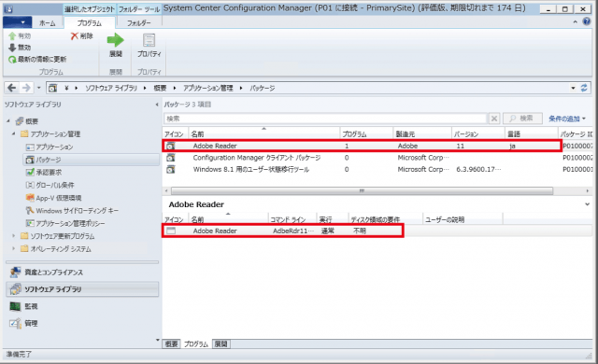Open the 資産とコンプライアンス workspace
The image size is (598, 364).
(x=82, y=273)
